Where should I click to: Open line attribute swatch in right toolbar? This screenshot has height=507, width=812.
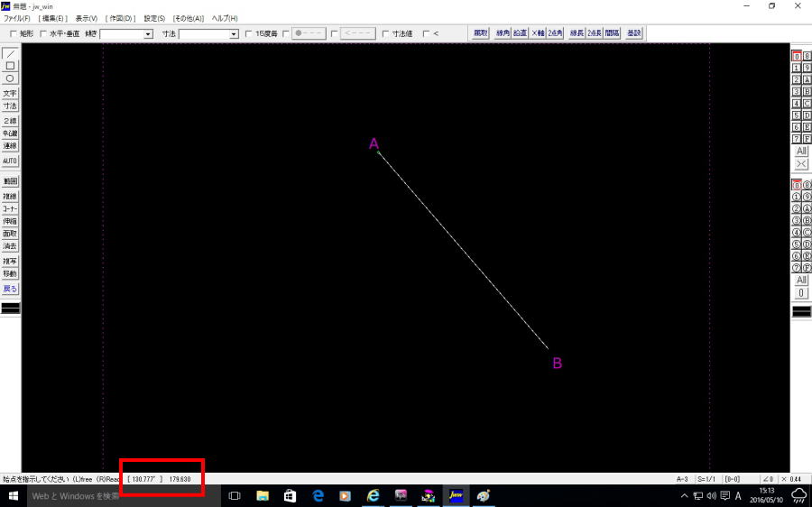pyautogui.click(x=802, y=311)
